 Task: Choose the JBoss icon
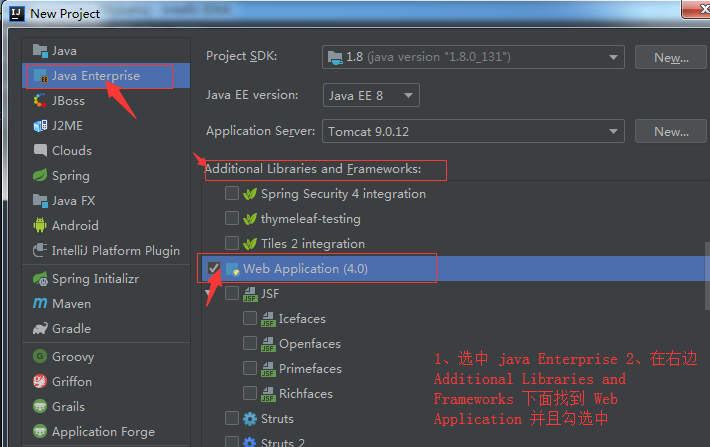pos(40,101)
